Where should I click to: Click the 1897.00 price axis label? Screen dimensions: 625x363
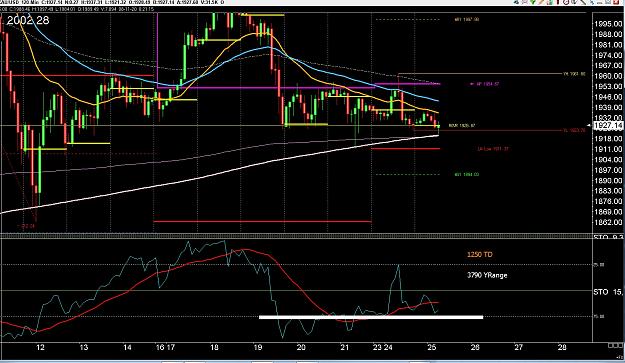pyautogui.click(x=608, y=170)
